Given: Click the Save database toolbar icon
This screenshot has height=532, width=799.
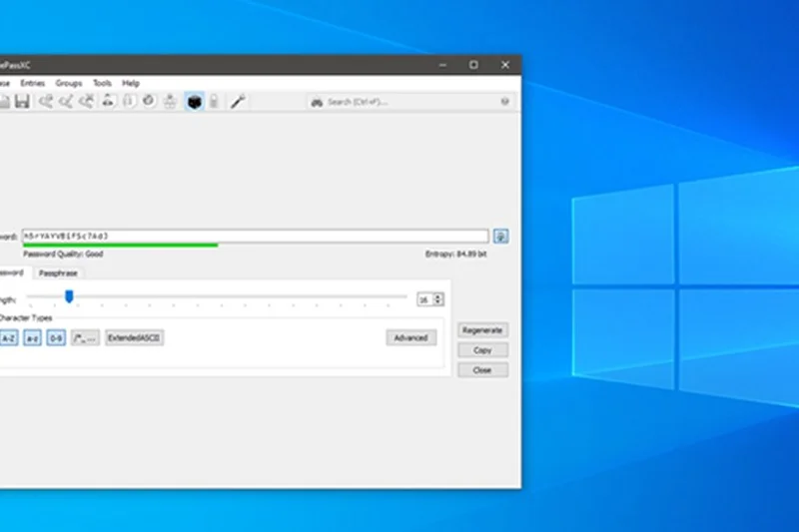Looking at the screenshot, I should (21, 102).
